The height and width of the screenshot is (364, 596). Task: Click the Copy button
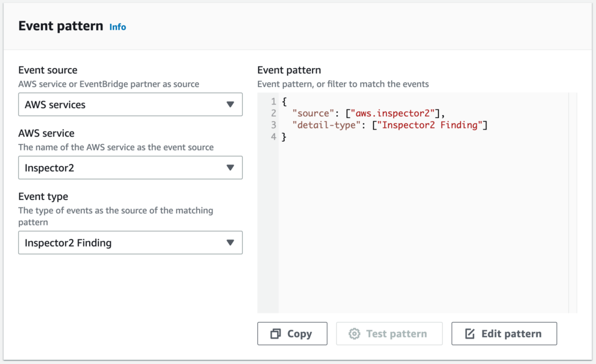292,334
